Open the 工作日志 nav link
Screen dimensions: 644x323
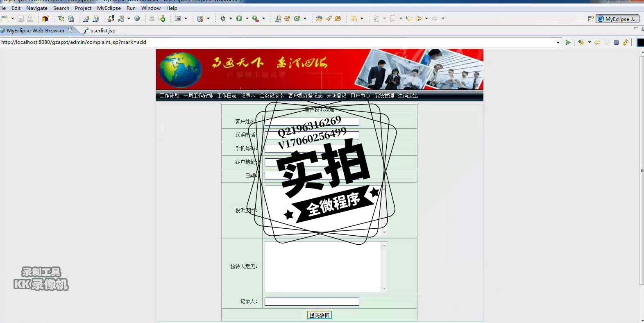227,96
